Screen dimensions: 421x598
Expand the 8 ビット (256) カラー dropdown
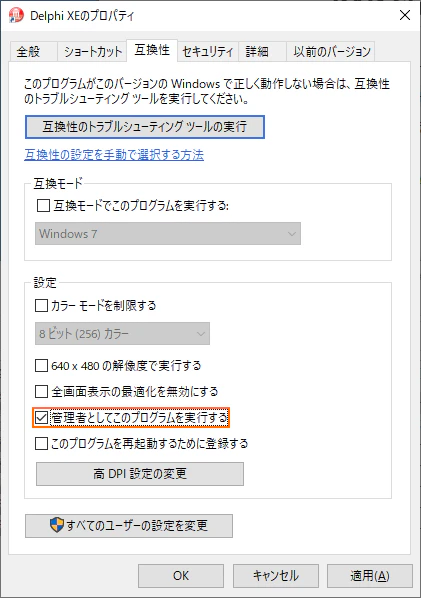tap(122, 334)
